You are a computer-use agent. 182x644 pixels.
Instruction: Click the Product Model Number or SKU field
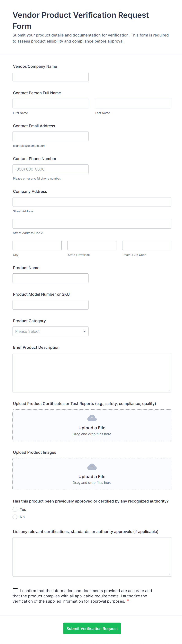[x=50, y=305]
